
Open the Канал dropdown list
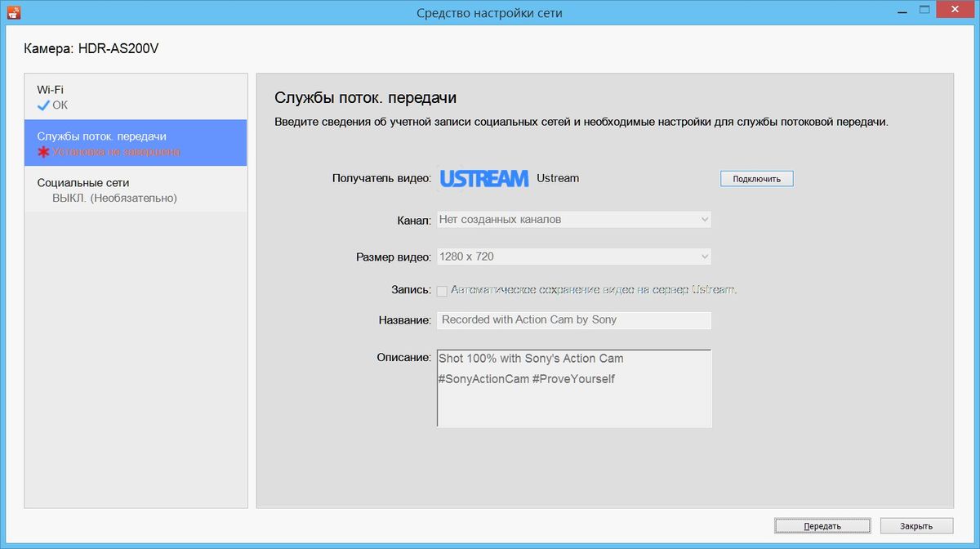[x=572, y=219]
